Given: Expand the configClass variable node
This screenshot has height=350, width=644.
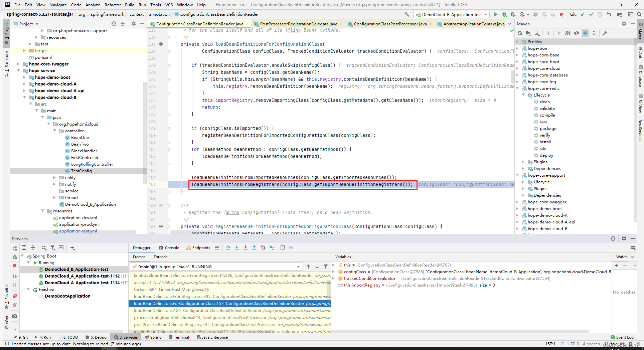Looking at the screenshot, I should pos(333,272).
